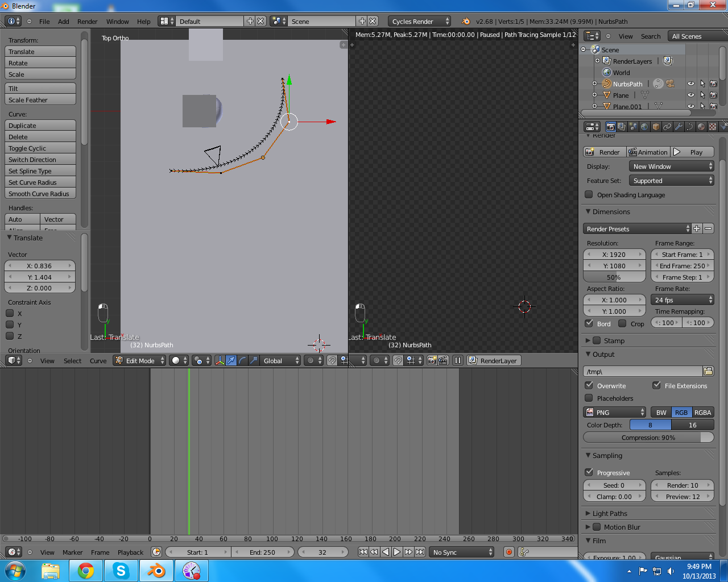The width and height of the screenshot is (728, 582).
Task: Open the Cycles Render engine dropdown
Action: coord(420,21)
